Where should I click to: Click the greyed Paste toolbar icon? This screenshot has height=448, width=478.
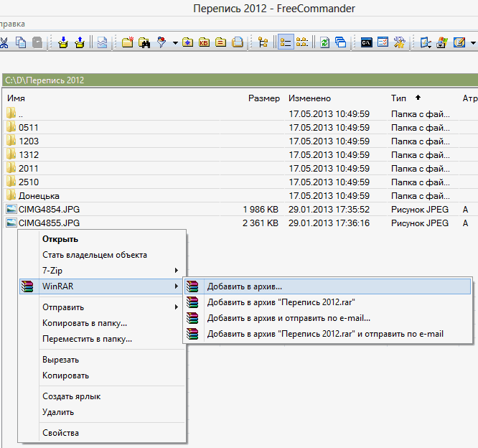pos(37,42)
